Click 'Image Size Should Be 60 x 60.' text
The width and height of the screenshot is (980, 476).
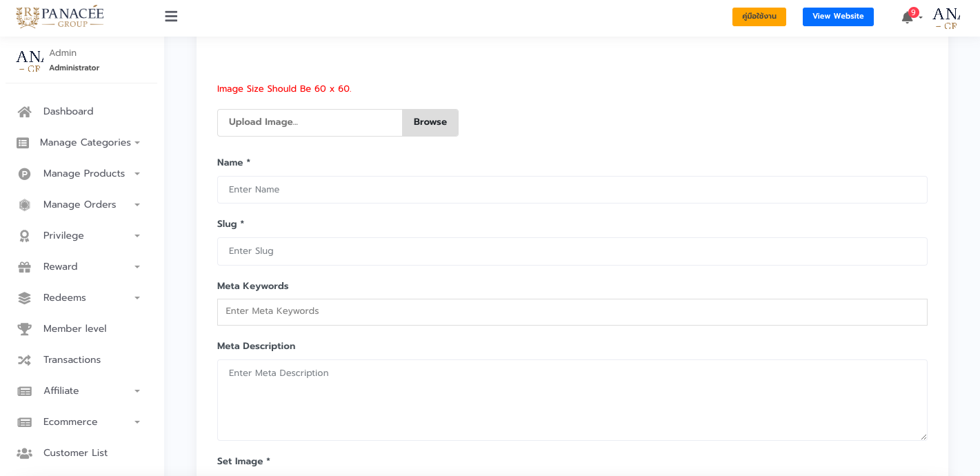pyautogui.click(x=284, y=89)
